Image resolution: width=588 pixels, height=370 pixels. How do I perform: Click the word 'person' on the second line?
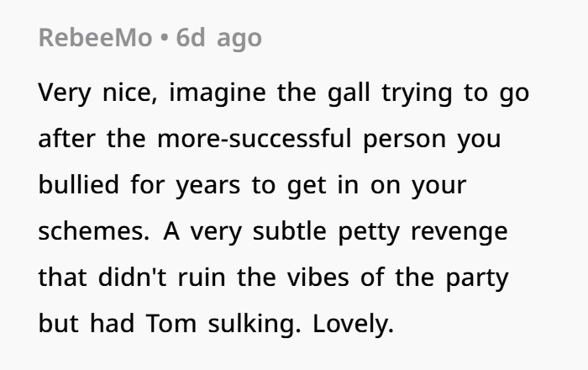tap(405, 140)
